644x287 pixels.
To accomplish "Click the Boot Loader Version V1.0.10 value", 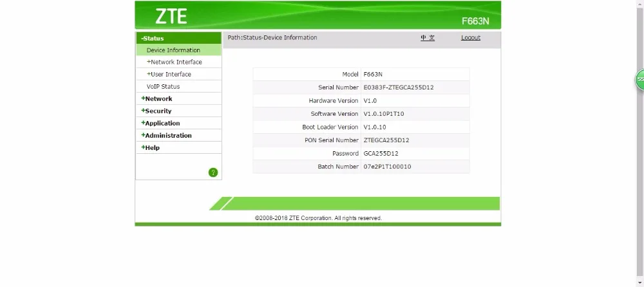I will coord(375,127).
